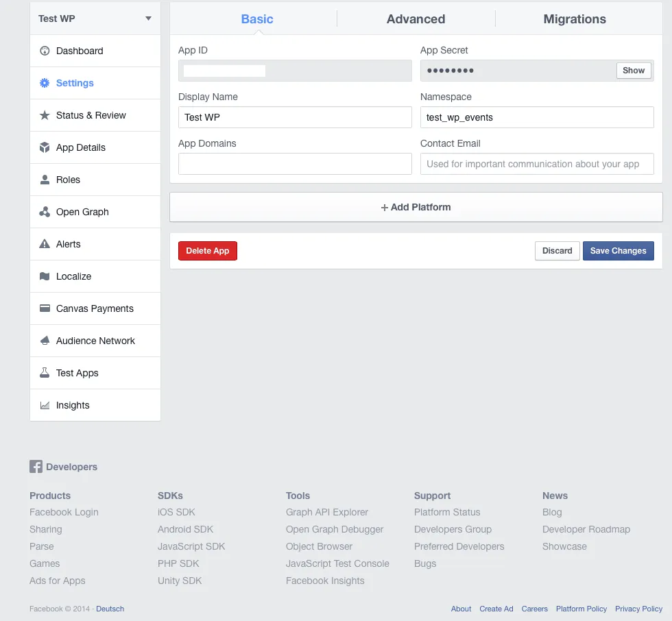Click Save Changes button
This screenshot has width=672, height=621.
(618, 251)
